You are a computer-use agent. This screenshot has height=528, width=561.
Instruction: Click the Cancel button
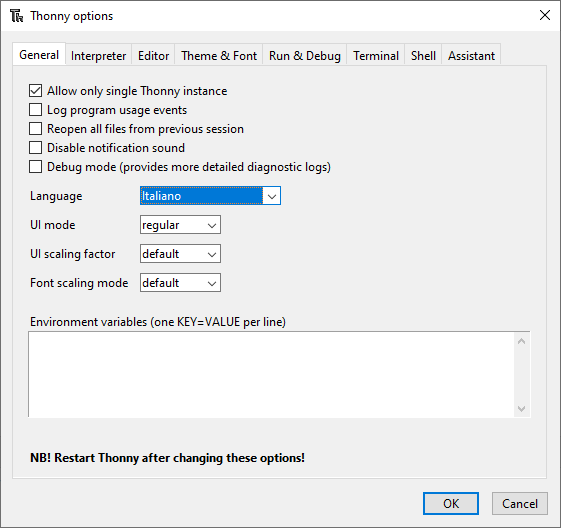(x=519, y=504)
